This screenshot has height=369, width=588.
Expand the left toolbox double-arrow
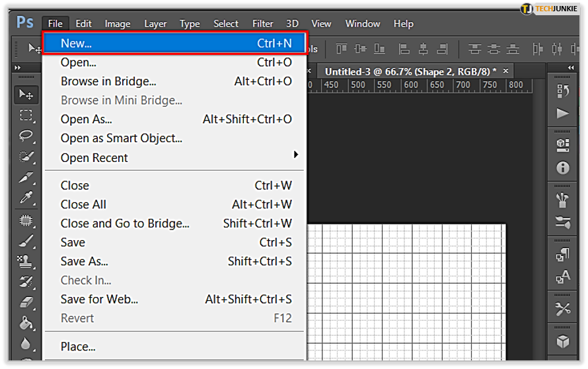click(18, 68)
